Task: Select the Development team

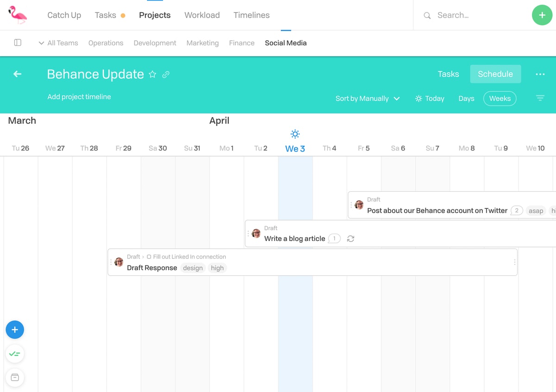Action: click(x=155, y=43)
